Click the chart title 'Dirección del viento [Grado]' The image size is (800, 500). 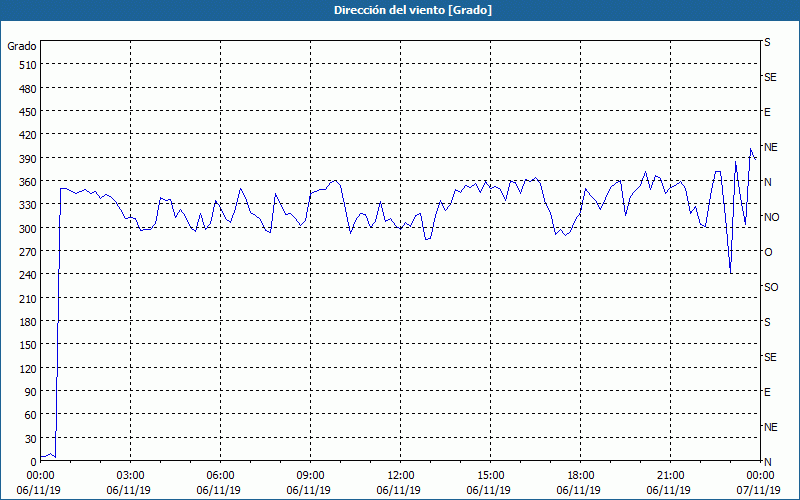[413, 10]
